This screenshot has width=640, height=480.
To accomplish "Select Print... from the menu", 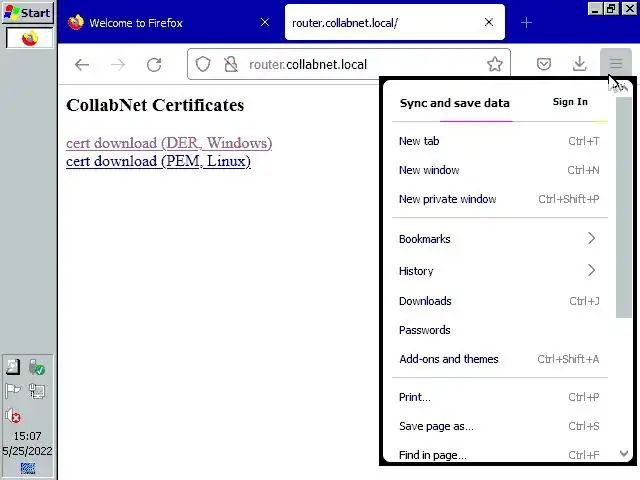I will coord(500,397).
